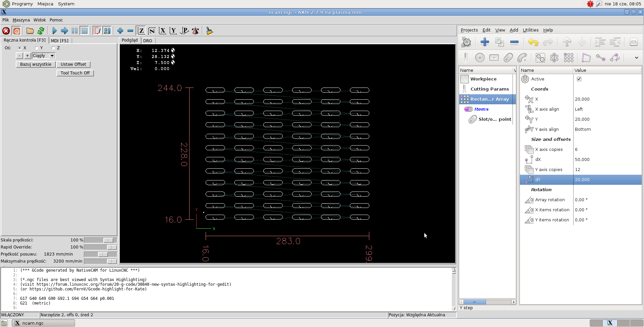Add a curved slot arc feature
The image size is (644, 327).
tap(522, 58)
